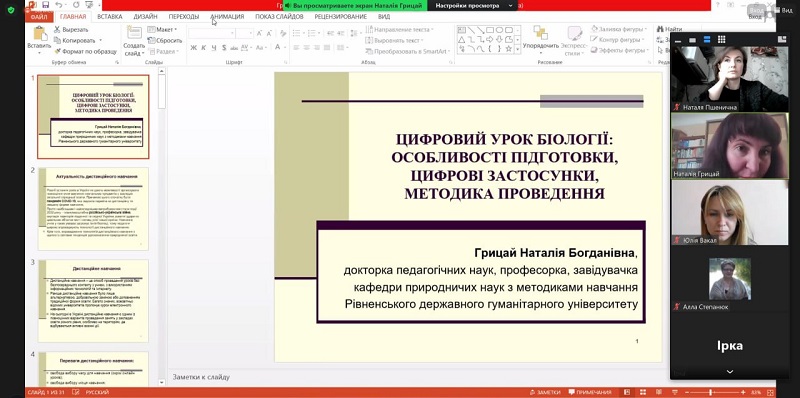Screen dimensions: 800x398
Task: Switch to ПЕРЕХОДЫ tab
Action: (184, 16)
